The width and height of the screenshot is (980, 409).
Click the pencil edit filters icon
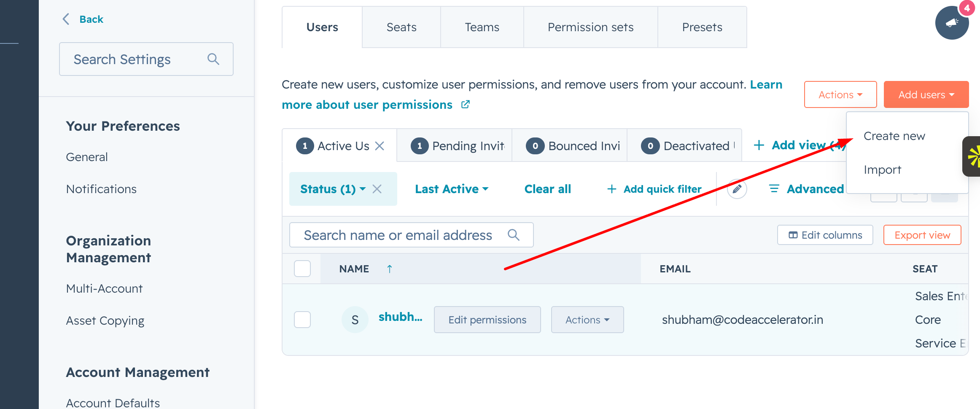coord(737,189)
